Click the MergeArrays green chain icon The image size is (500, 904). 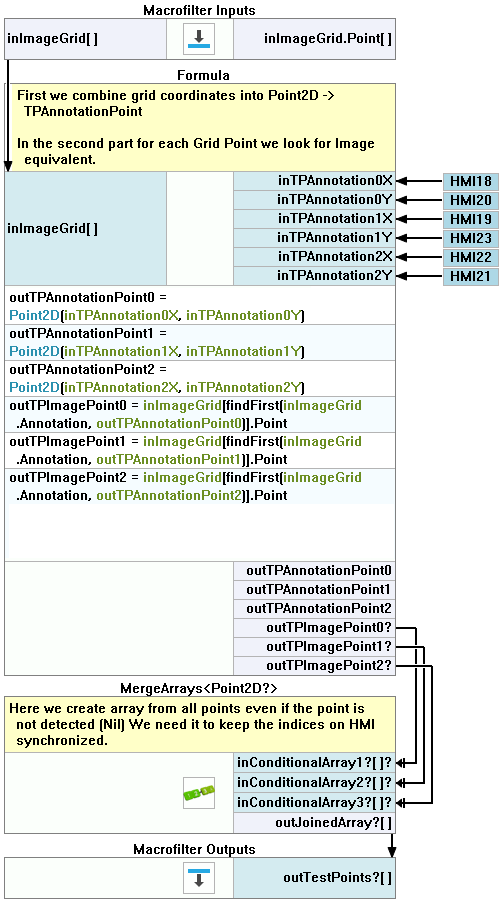[x=199, y=793]
